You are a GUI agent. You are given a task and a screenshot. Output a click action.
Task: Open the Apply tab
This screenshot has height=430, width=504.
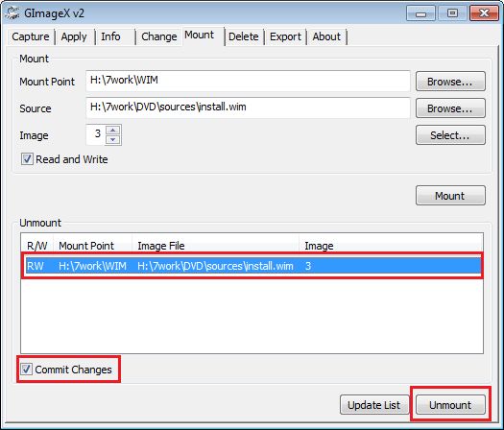[x=74, y=36]
